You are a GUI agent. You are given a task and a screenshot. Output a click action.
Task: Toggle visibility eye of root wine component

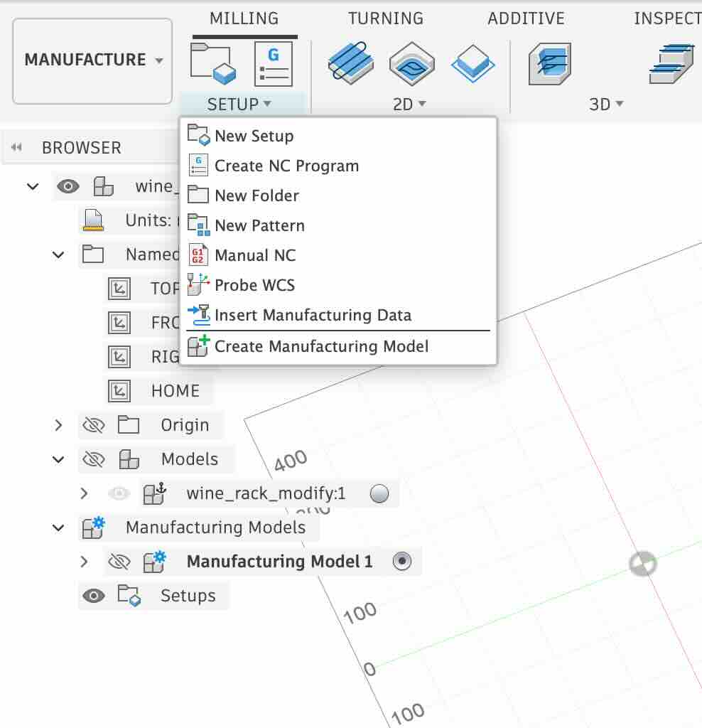point(67,187)
